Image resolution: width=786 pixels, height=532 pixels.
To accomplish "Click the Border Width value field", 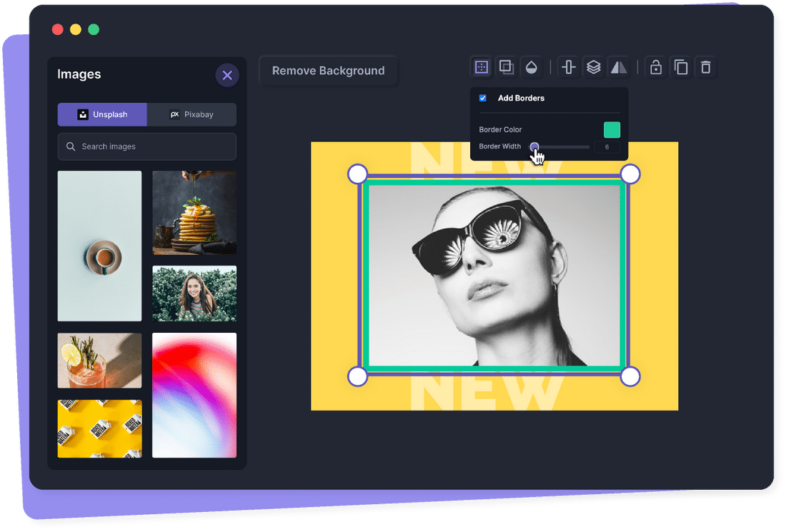I will coord(607,147).
